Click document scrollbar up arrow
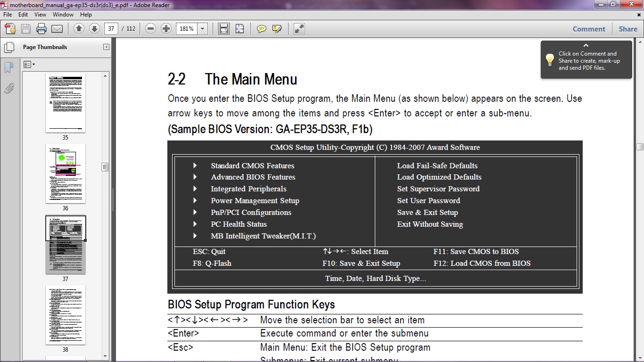The image size is (644, 362). pyautogui.click(x=640, y=42)
